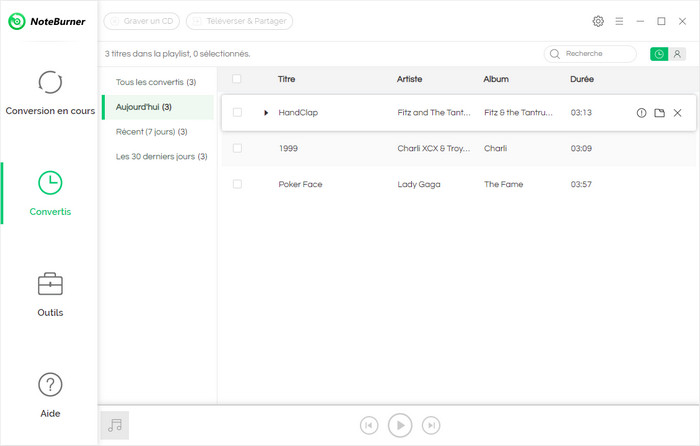The width and height of the screenshot is (700, 446).
Task: Open settings with the gear icon
Action: [598, 21]
